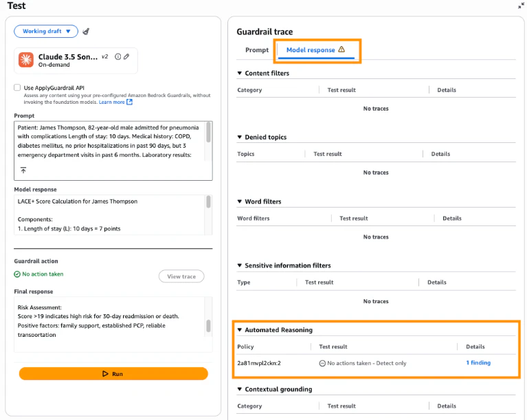Click the 'On-demand' text under the model
This screenshot has width=527, height=420.
tap(54, 65)
